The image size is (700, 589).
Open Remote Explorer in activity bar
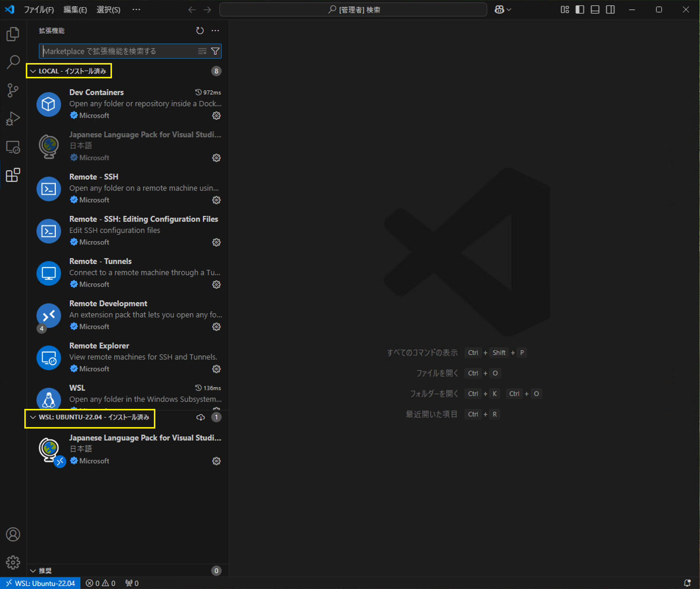click(x=13, y=147)
